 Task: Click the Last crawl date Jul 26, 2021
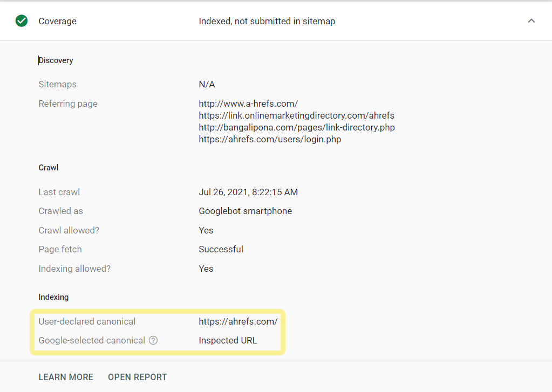click(x=248, y=192)
